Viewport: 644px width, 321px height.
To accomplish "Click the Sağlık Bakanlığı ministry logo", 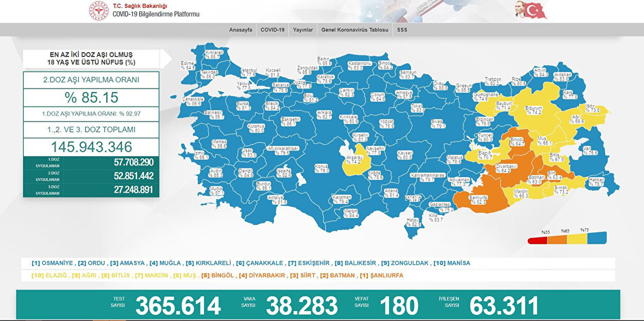I will tap(98, 11).
